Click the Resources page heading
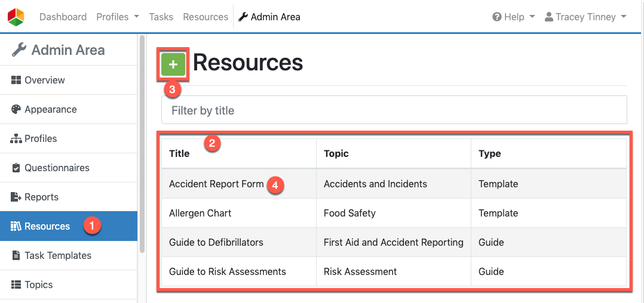 248,63
